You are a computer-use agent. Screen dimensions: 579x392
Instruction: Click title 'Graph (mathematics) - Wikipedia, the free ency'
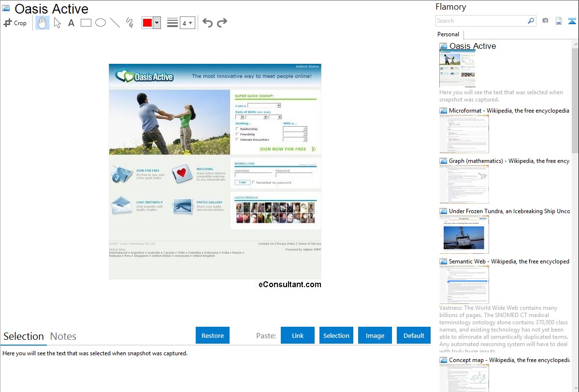pyautogui.click(x=509, y=161)
